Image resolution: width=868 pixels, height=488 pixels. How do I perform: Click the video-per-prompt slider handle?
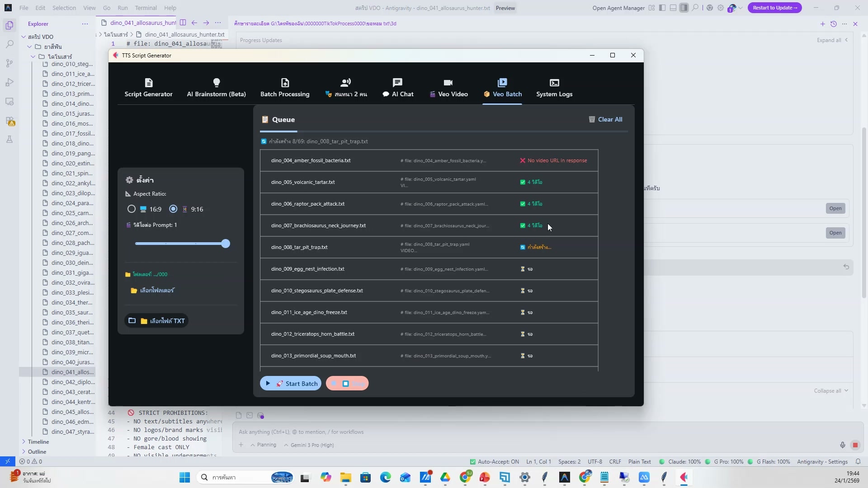(226, 244)
